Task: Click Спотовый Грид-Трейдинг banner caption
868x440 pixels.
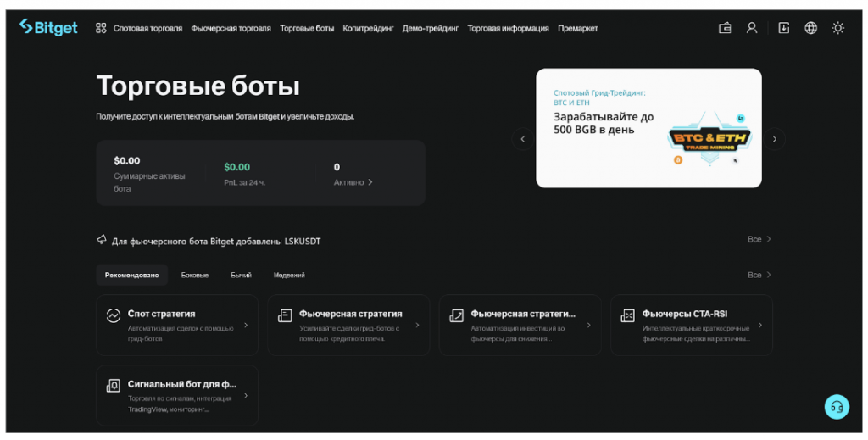Action: (x=599, y=98)
